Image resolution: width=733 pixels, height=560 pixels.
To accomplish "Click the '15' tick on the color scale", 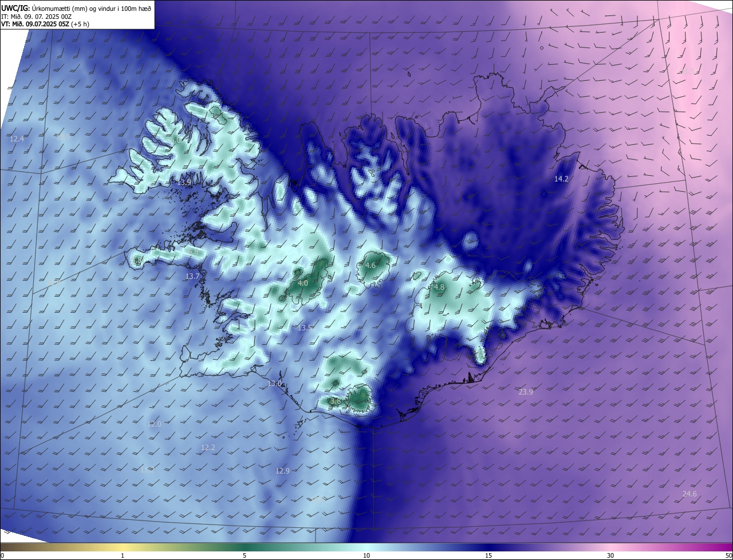I will (x=488, y=555).
